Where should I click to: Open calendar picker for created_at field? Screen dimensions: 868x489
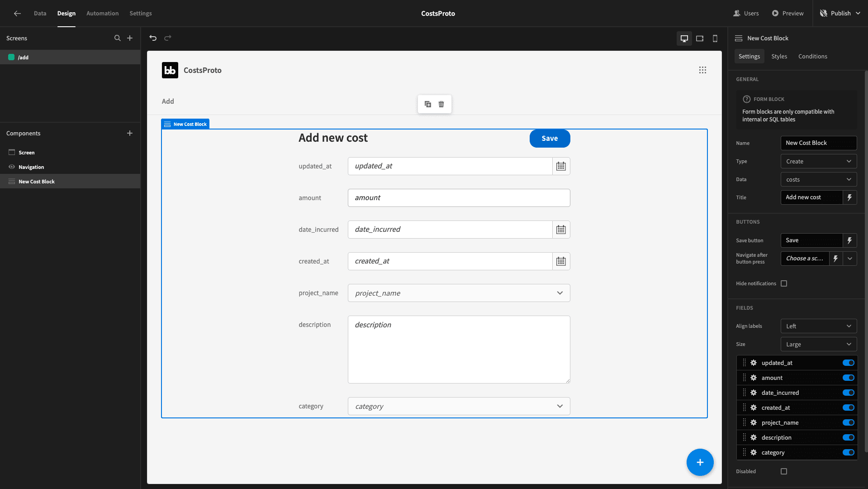(x=561, y=261)
